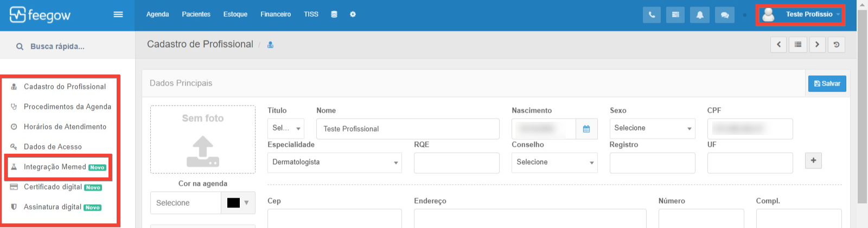Open the Nascimento calendar picker
Image resolution: width=868 pixels, height=228 pixels.
[x=586, y=129]
